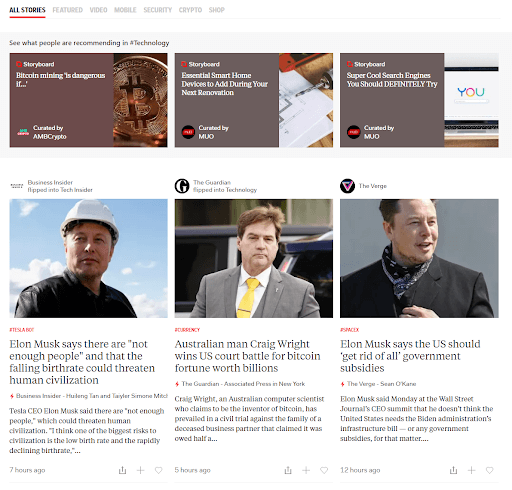
Task: Open Bitcoin mining 'is dangerous if...' storyboard
Action: pos(61,80)
